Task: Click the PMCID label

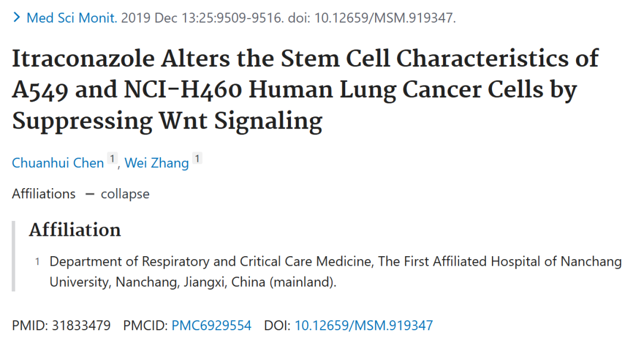Action: tap(145, 325)
